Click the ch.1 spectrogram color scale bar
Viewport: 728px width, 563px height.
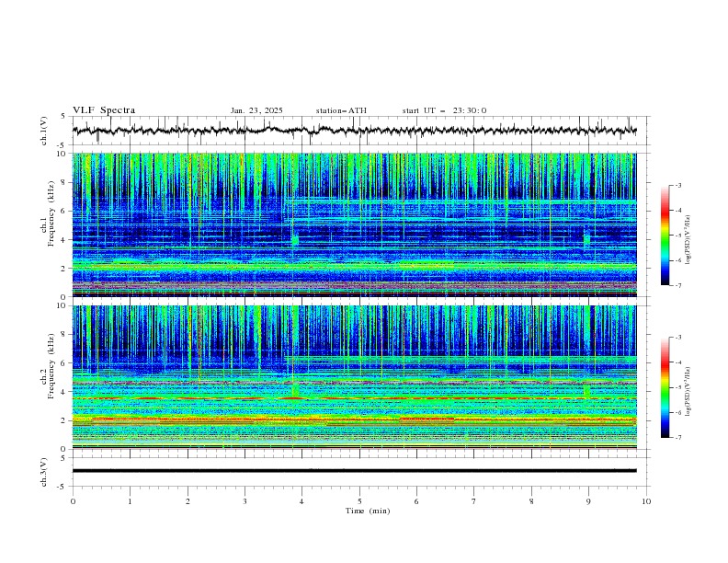(665, 236)
